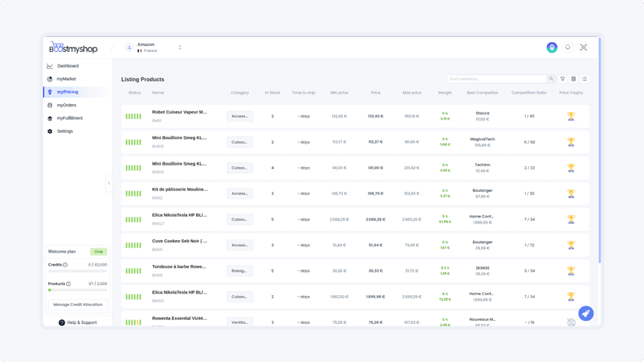This screenshot has height=362, width=644.
Task: Click the Settings gear icon
Action: click(50, 131)
